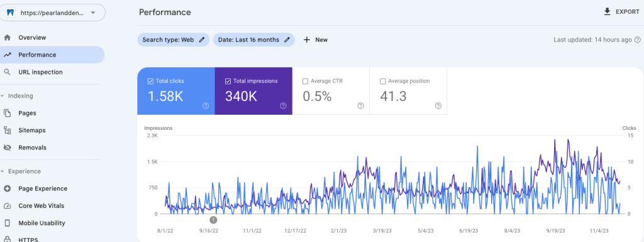This screenshot has width=644, height=242.
Task: Click the Date: Last 16 months chip
Action: pyautogui.click(x=254, y=40)
